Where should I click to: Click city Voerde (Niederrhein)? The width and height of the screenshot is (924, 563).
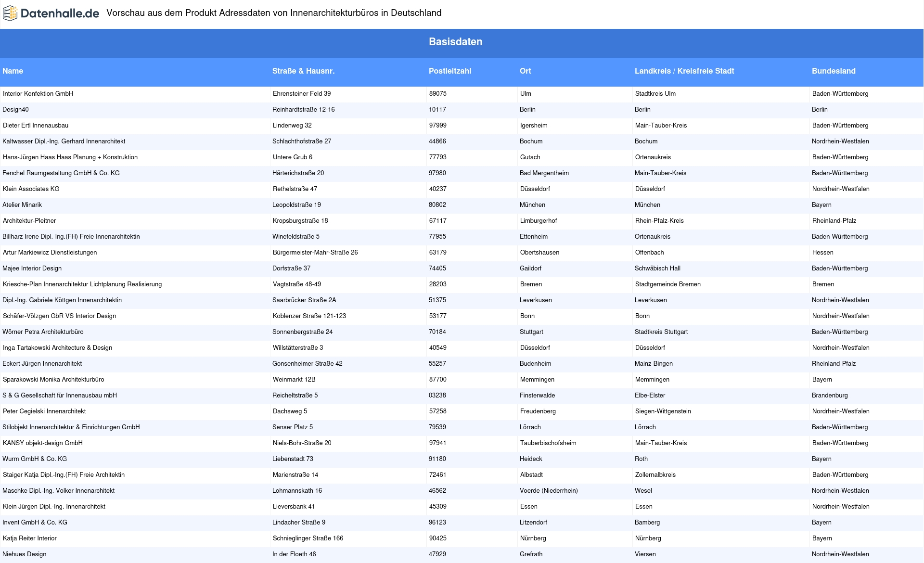click(x=549, y=491)
